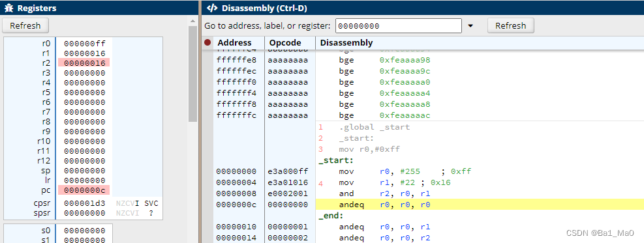Click highlighted r2 register value

84,63
